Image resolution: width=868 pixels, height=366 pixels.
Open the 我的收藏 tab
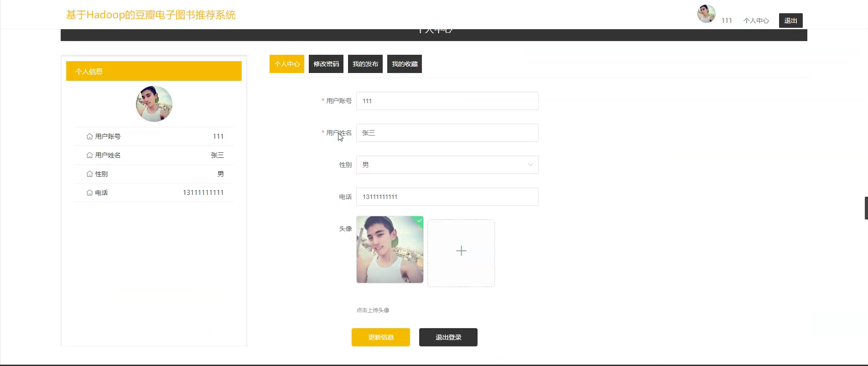coord(405,64)
